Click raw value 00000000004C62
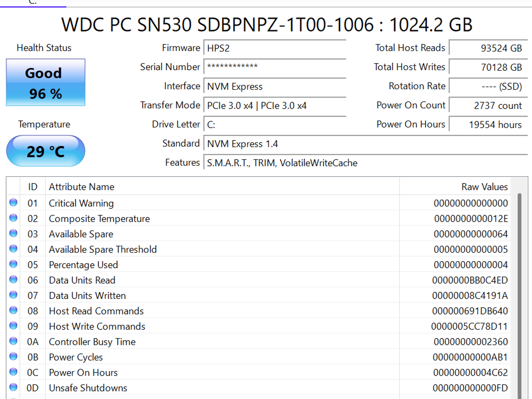This screenshot has width=532, height=399. pos(470,373)
